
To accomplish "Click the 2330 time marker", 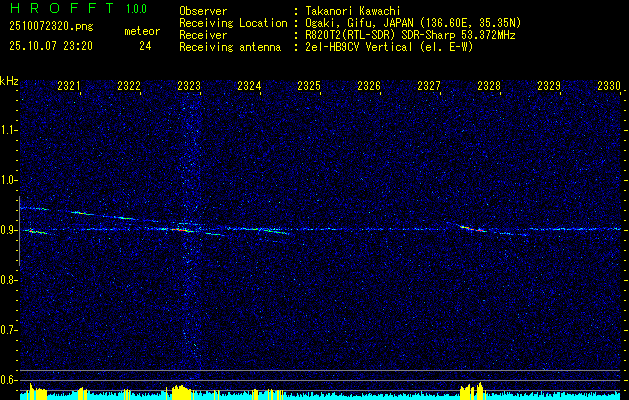I will (x=609, y=86).
